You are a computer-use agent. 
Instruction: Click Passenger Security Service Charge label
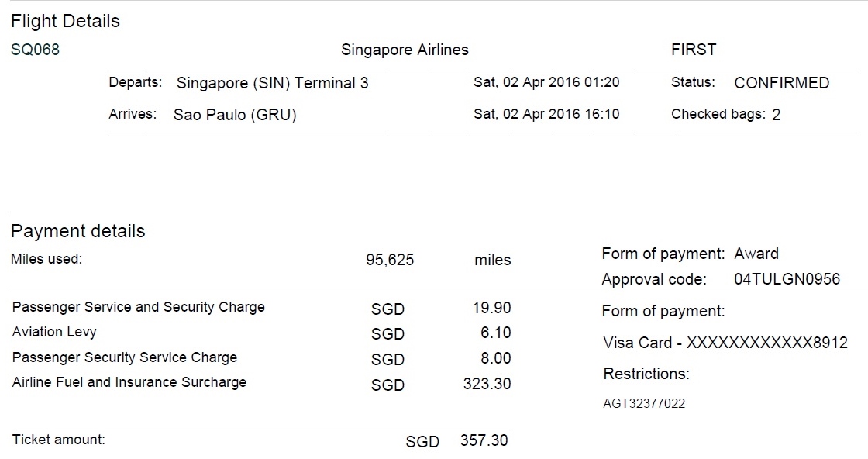tap(124, 357)
